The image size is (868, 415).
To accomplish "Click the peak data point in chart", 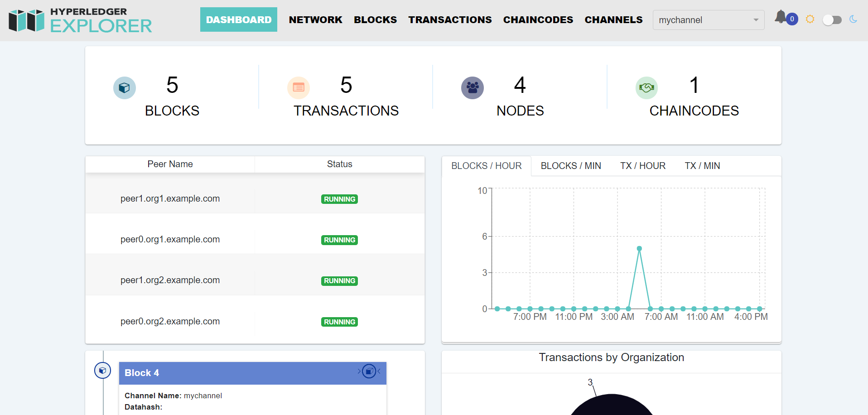I will pos(639,248).
